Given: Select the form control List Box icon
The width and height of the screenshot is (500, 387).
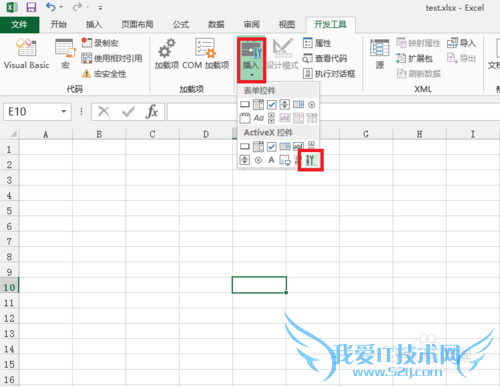Looking at the screenshot, I should [x=298, y=105].
